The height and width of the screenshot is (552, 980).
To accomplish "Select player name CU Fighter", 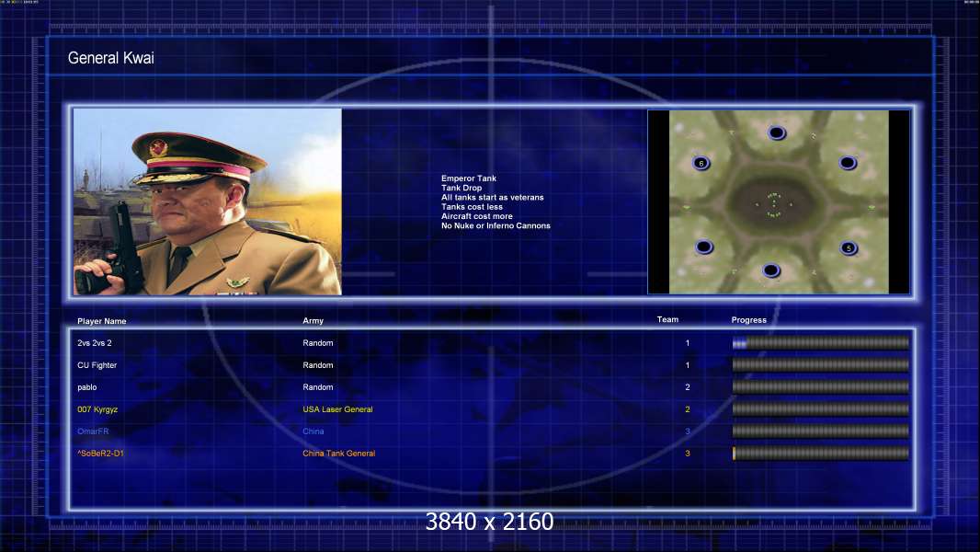I will click(x=97, y=365).
